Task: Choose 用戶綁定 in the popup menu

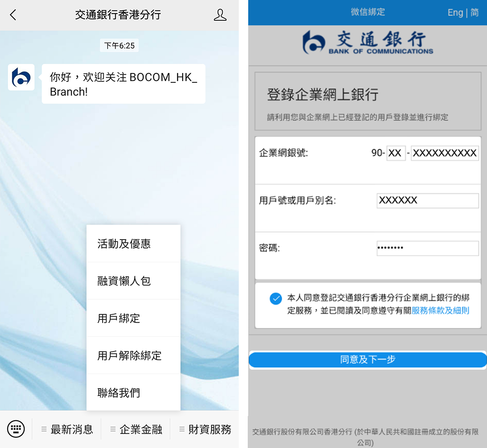Action: [x=133, y=318]
